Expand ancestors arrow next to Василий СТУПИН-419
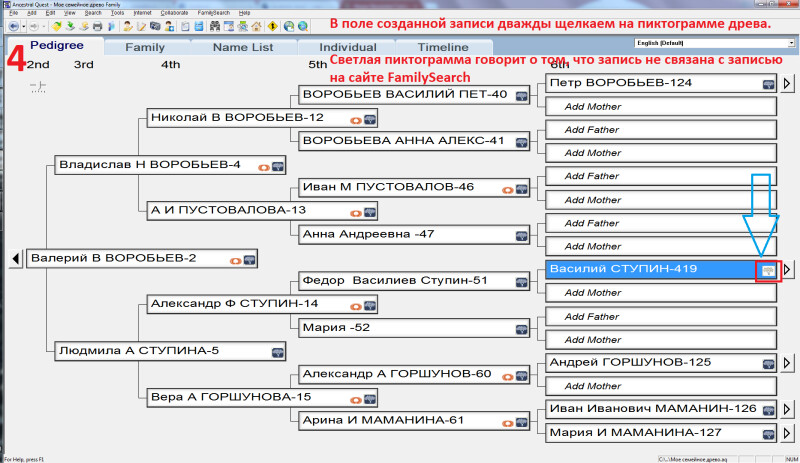The height and width of the screenshot is (463, 800). pos(787,269)
